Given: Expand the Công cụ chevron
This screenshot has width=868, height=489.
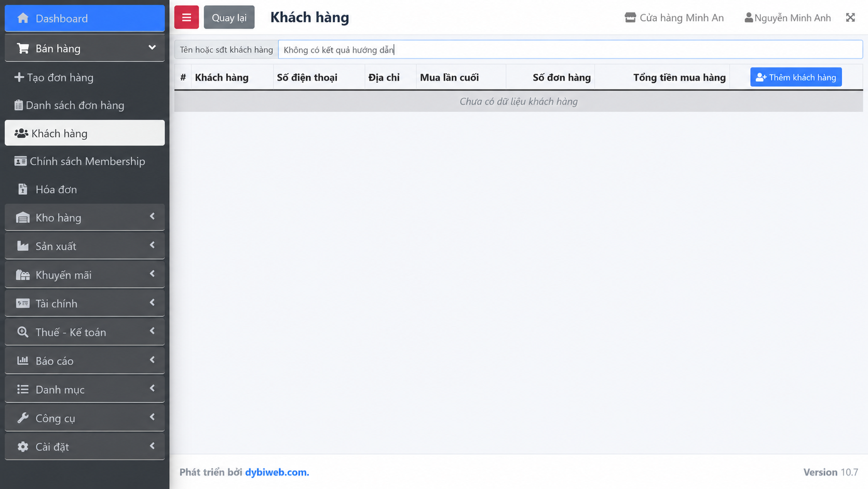Looking at the screenshot, I should click(x=152, y=417).
